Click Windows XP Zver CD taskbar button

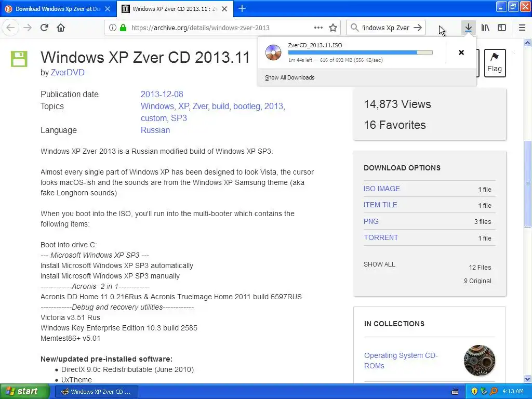point(97,392)
